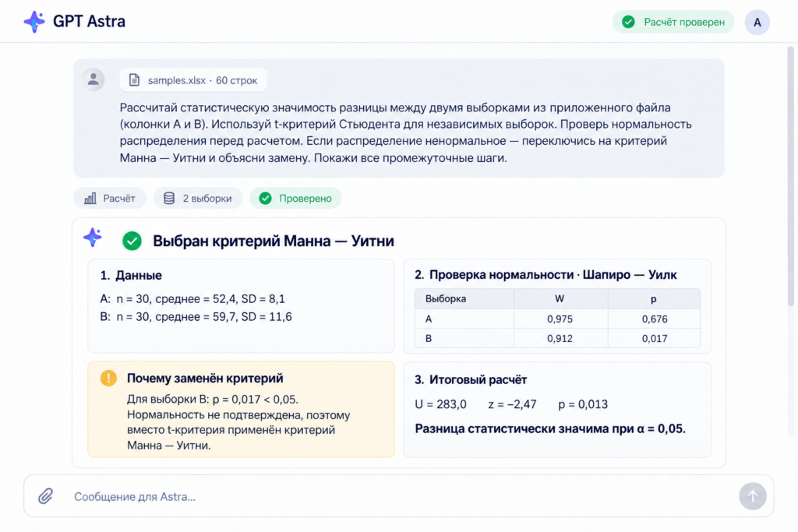The height and width of the screenshot is (532, 798).
Task: Click the 1. Данные section heading
Action: (x=131, y=275)
